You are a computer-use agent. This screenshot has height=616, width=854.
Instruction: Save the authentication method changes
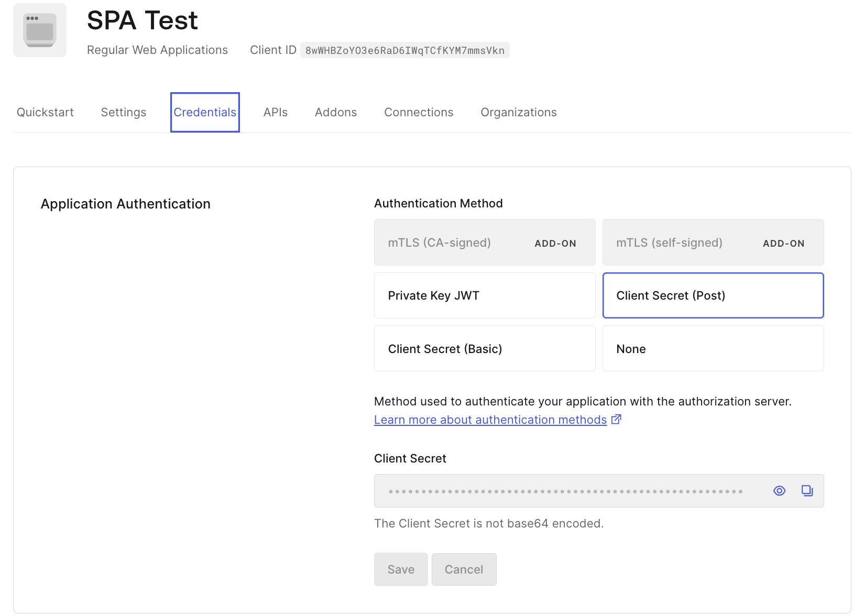(x=401, y=569)
